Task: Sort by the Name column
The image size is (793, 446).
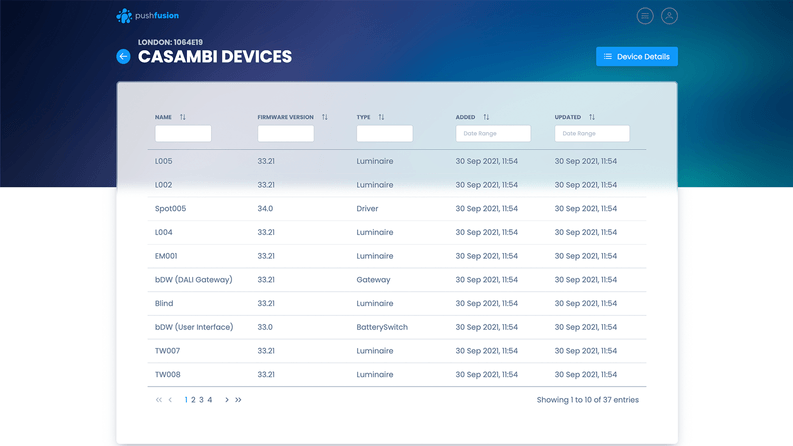Action: (183, 117)
